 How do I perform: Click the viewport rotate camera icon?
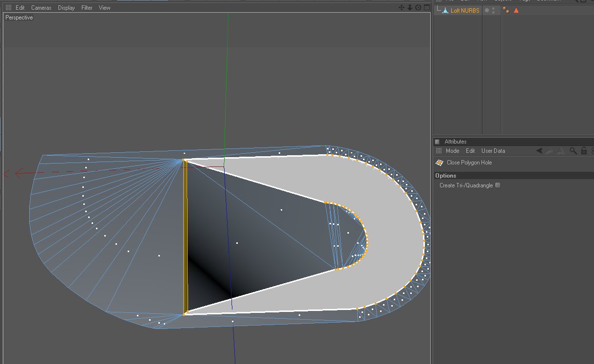point(418,7)
